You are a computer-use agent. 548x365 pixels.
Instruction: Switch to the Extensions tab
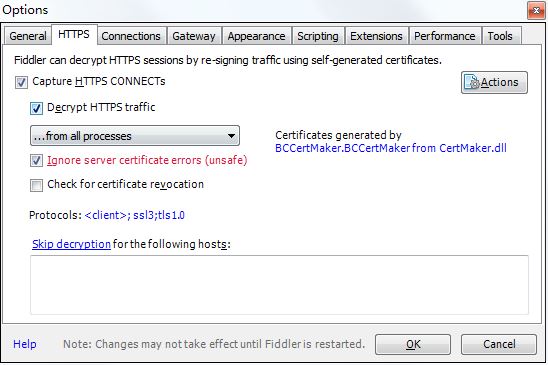pyautogui.click(x=376, y=36)
